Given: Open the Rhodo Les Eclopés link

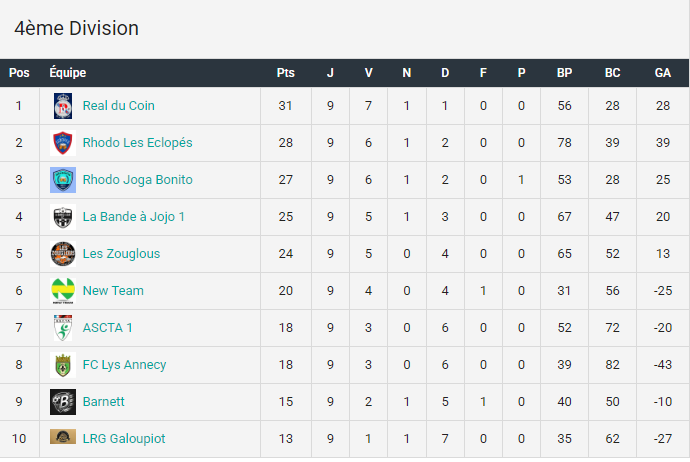Looking at the screenshot, I should (137, 143).
